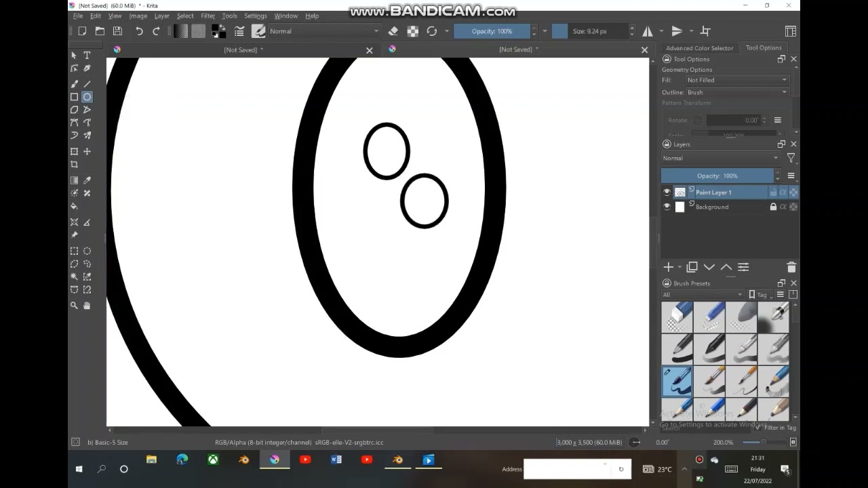The height and width of the screenshot is (488, 868).
Task: Switch to the Tool Options tab
Action: (x=764, y=47)
